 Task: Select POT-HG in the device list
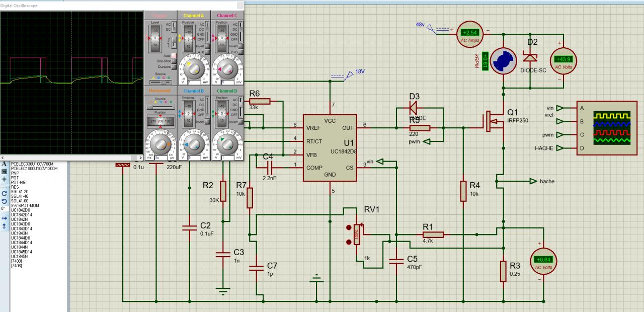pos(18,183)
